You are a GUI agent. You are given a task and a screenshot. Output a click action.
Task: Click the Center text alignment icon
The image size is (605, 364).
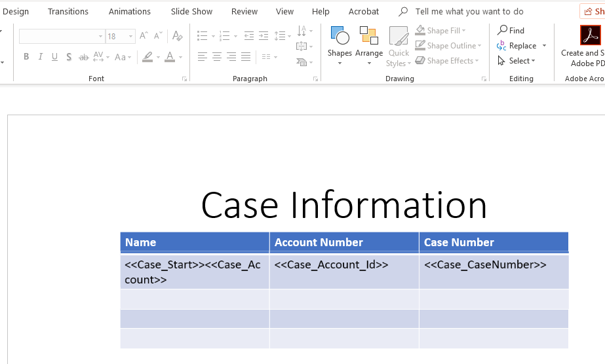[217, 57]
